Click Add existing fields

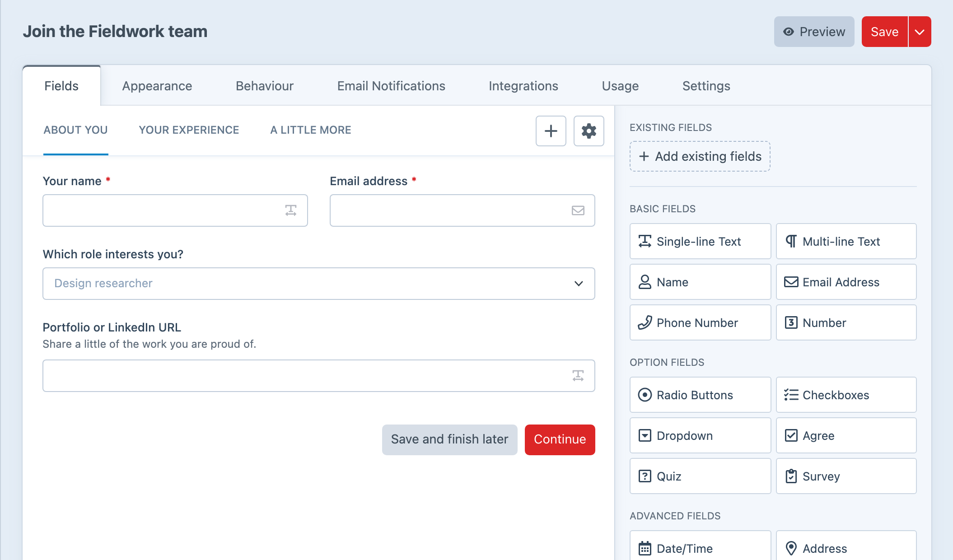pyautogui.click(x=700, y=156)
